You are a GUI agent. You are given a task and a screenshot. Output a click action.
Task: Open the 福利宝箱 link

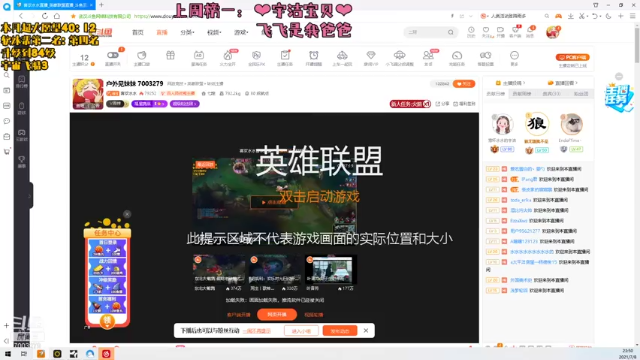pyautogui.click(x=464, y=104)
